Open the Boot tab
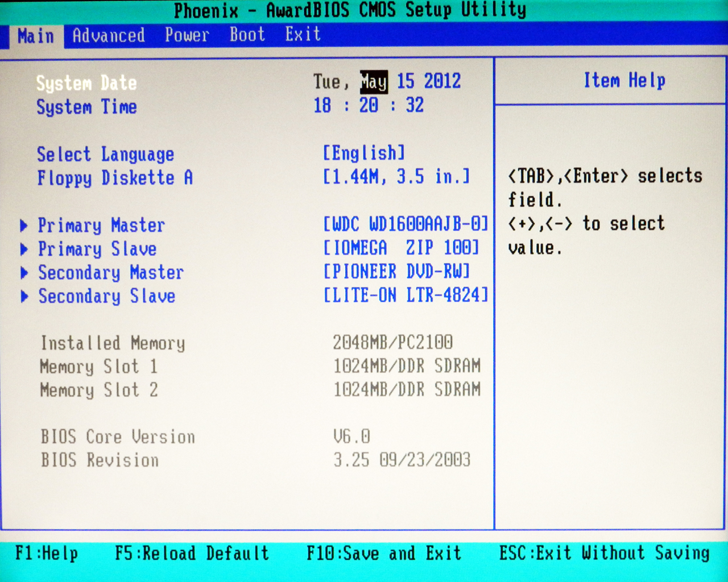Image resolution: width=728 pixels, height=582 pixels. [247, 35]
